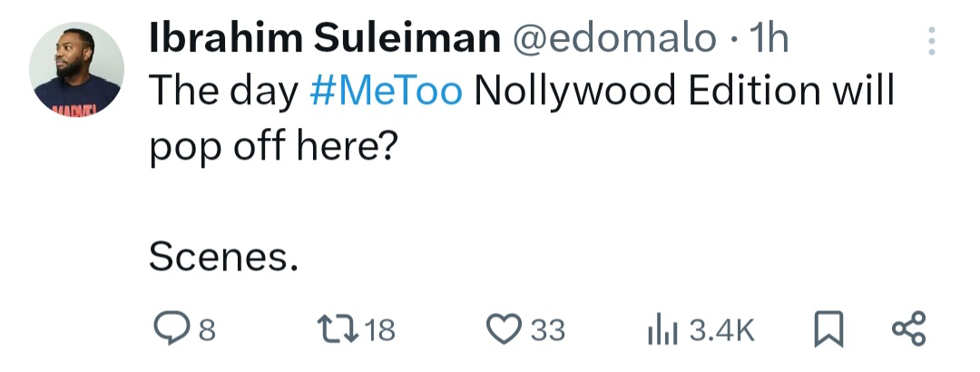The image size is (980, 372).
Task: Click the 3.4K views count
Action: pyautogui.click(x=721, y=330)
